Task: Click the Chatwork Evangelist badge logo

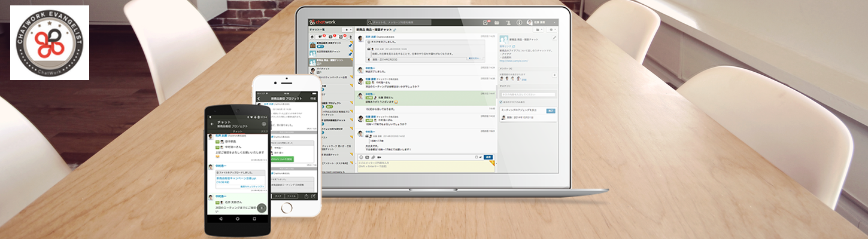Action: point(50,42)
